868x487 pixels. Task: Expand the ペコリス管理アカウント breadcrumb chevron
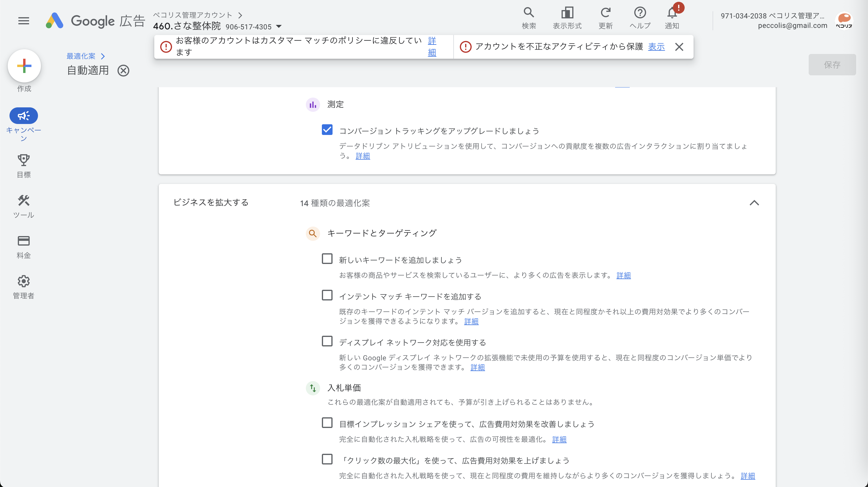point(240,15)
